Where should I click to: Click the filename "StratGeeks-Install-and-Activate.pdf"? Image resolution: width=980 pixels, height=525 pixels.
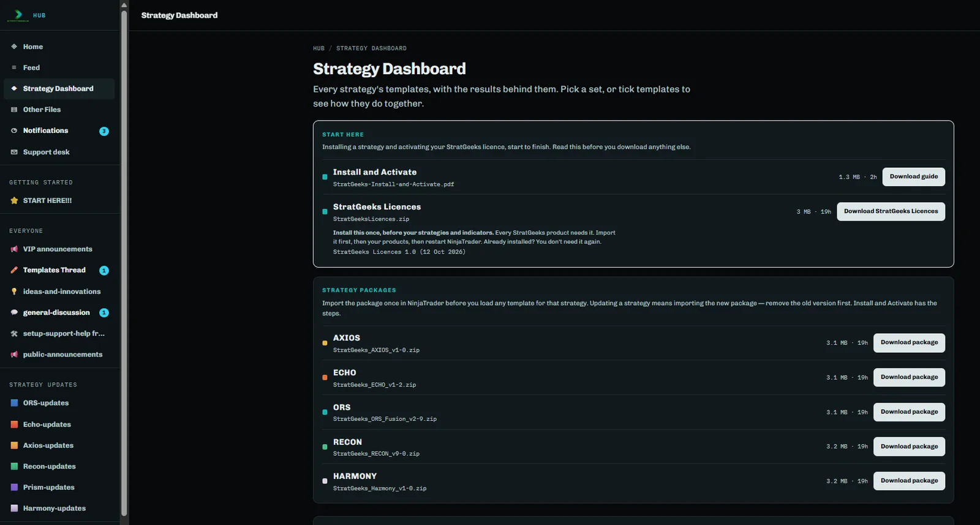click(394, 184)
